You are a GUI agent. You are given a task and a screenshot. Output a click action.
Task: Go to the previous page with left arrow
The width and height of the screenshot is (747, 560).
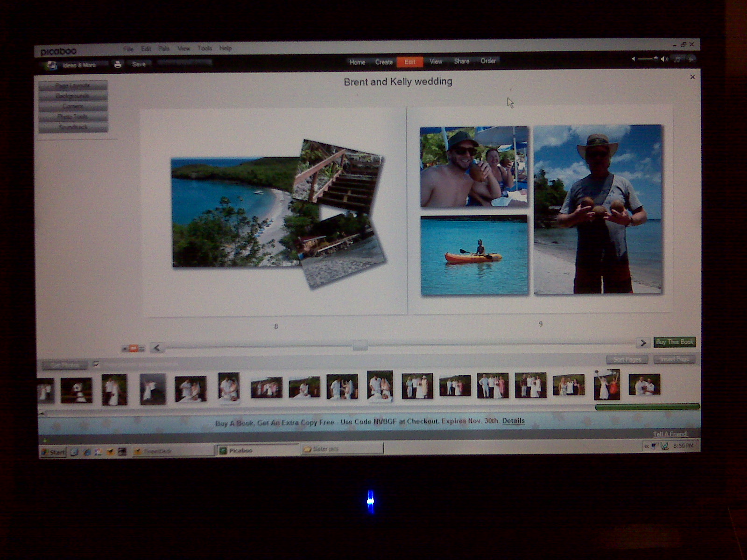point(157,348)
